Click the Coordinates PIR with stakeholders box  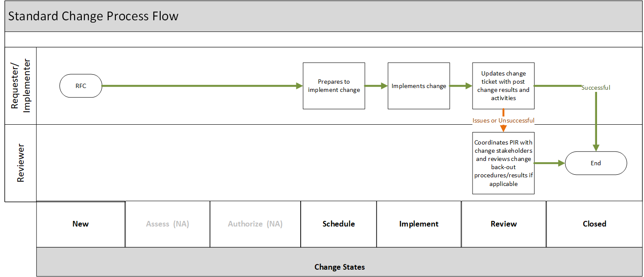pos(503,163)
